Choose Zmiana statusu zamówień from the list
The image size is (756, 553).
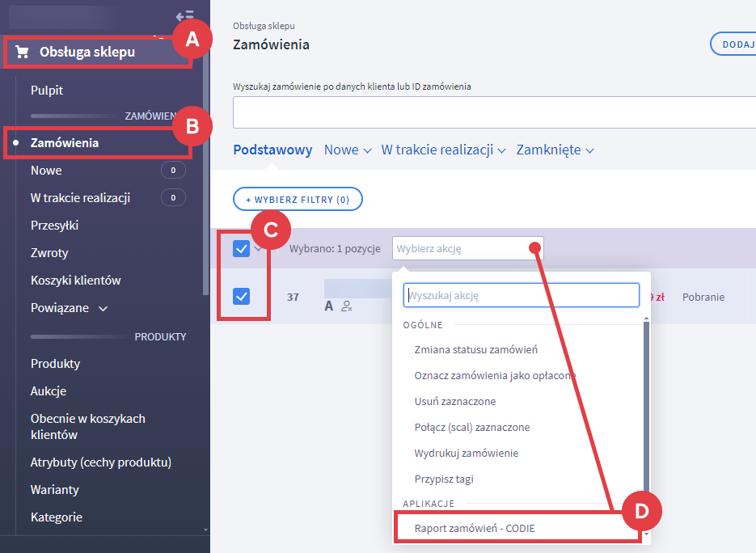click(475, 350)
